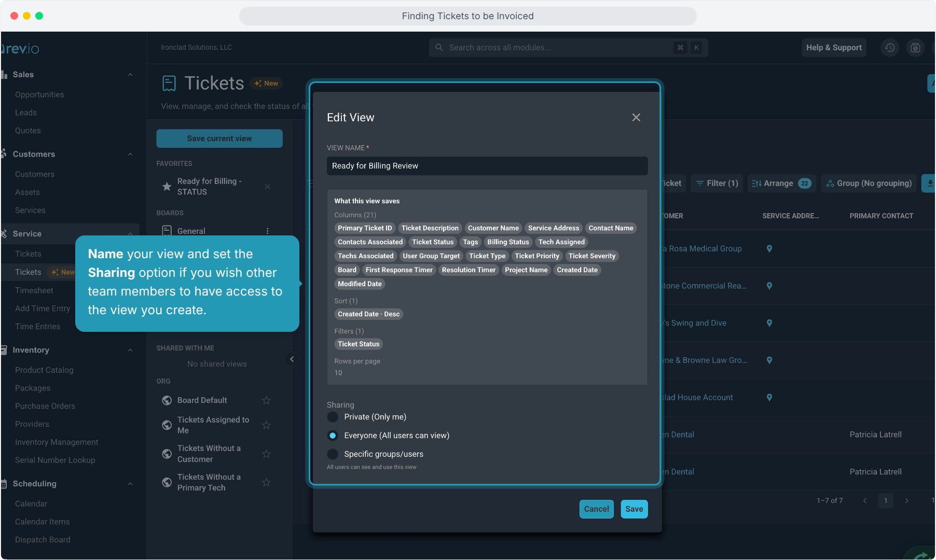Click location pin for House Account row
The height and width of the screenshot is (560, 936).
click(769, 398)
